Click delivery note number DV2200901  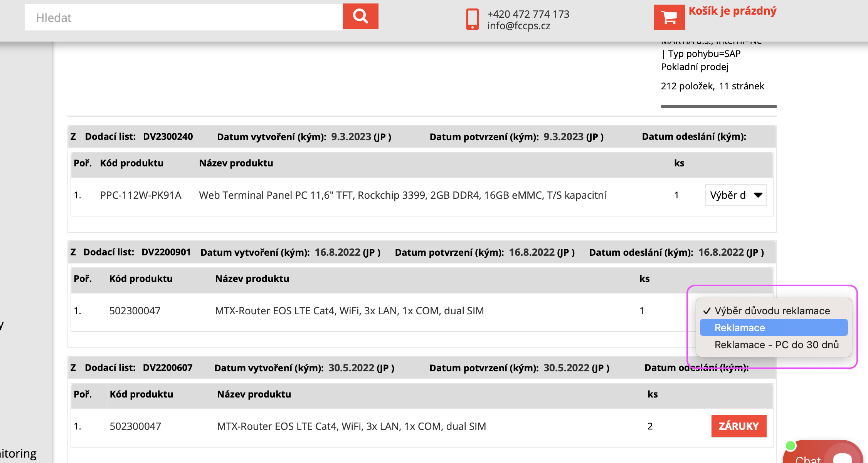166,252
